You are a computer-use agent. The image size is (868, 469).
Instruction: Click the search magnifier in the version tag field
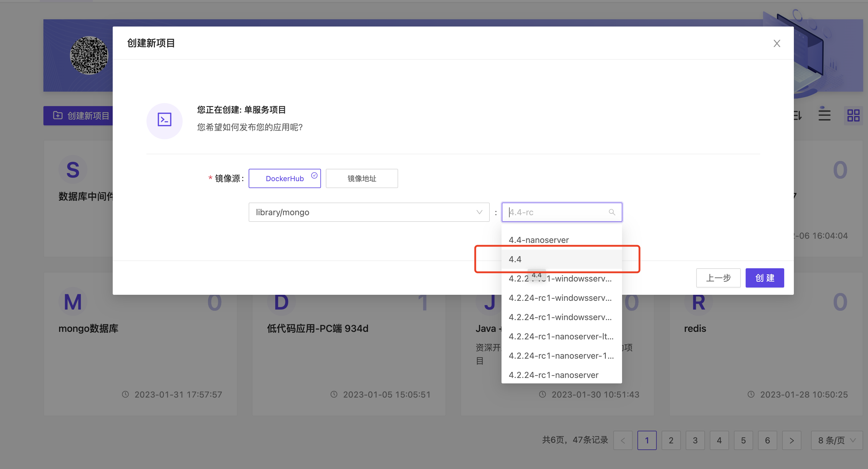coord(612,212)
